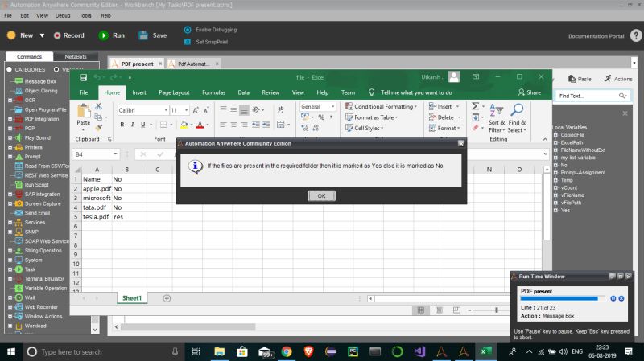This screenshot has width=644, height=361.
Task: Expand vFileName local variable
Action: click(x=555, y=195)
